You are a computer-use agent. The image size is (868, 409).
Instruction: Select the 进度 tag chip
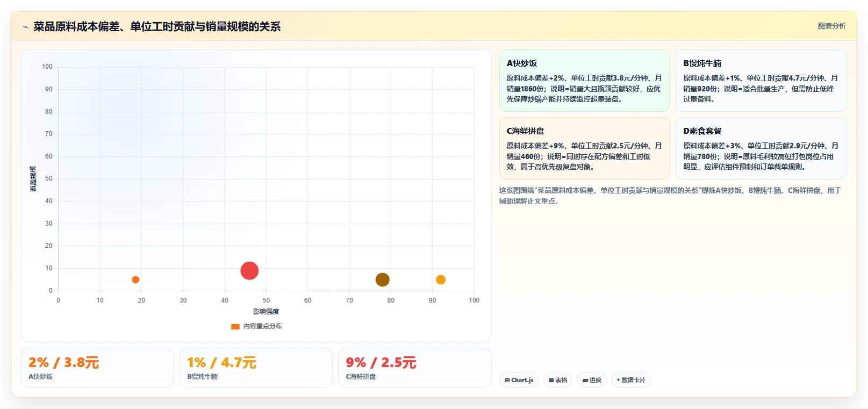(x=592, y=380)
